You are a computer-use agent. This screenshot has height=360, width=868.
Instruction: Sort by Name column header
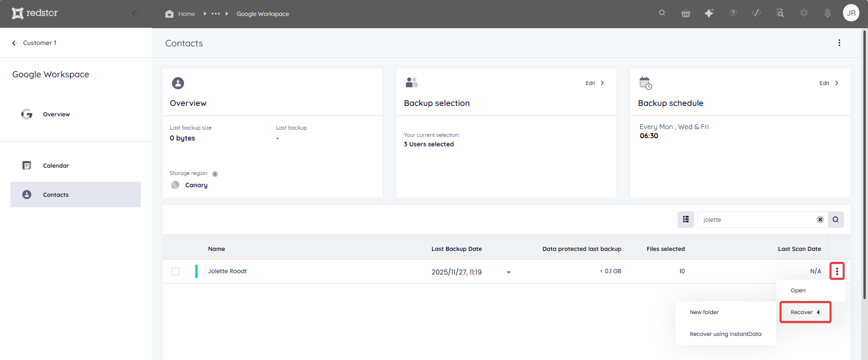[x=217, y=249]
